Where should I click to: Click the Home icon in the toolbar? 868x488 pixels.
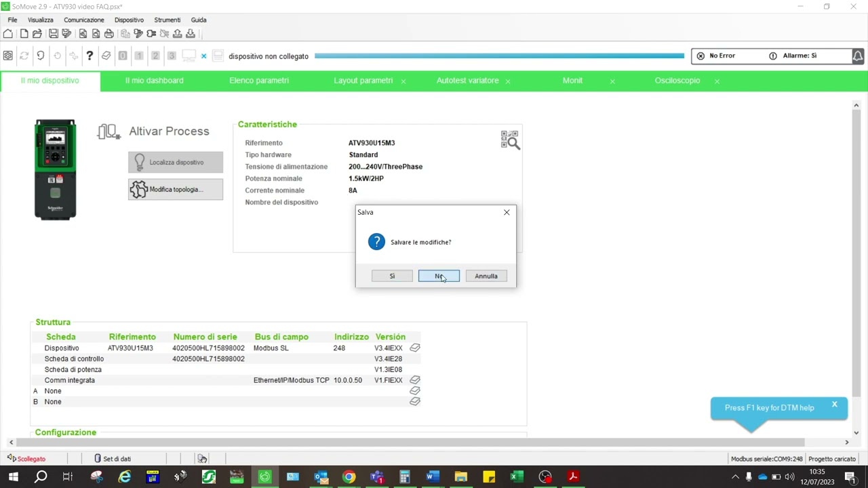tap(8, 34)
